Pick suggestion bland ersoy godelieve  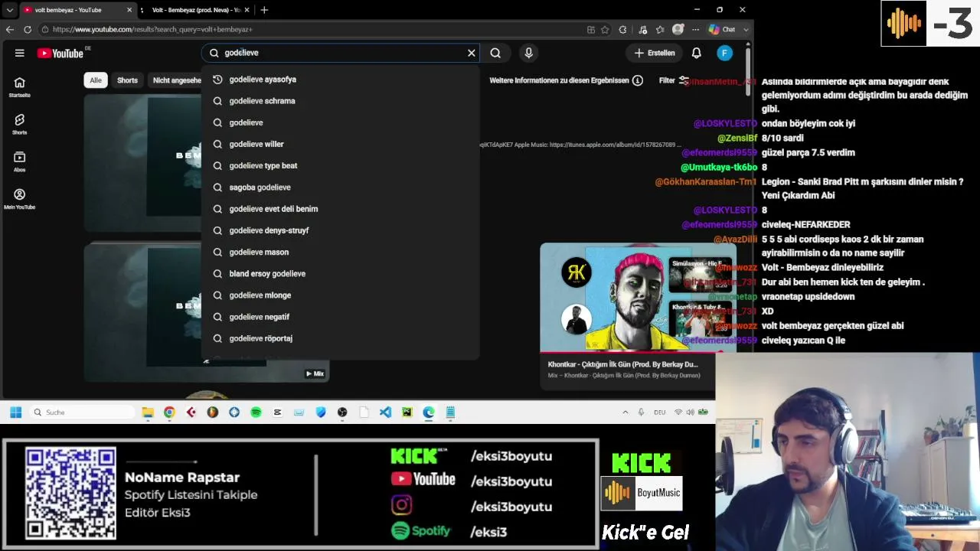pyautogui.click(x=340, y=273)
